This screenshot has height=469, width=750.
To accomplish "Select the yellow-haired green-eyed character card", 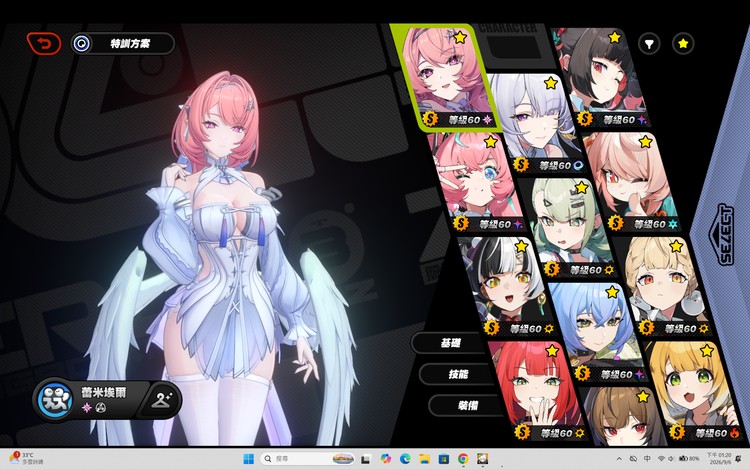I will 694,391.
